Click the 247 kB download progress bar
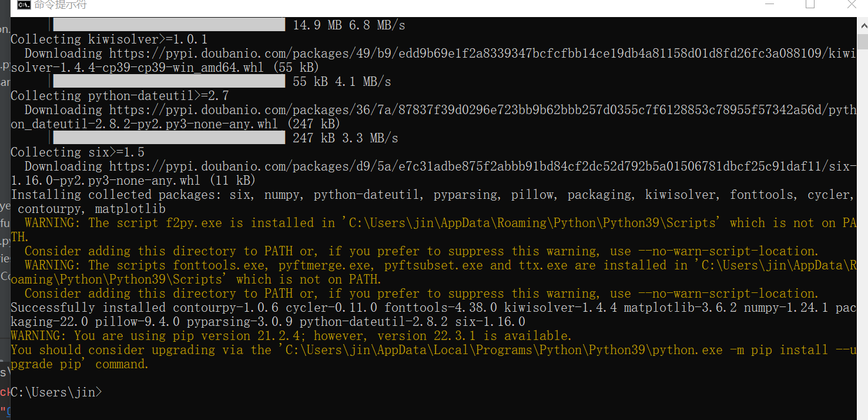Viewport: 868px width, 420px height. point(169,138)
